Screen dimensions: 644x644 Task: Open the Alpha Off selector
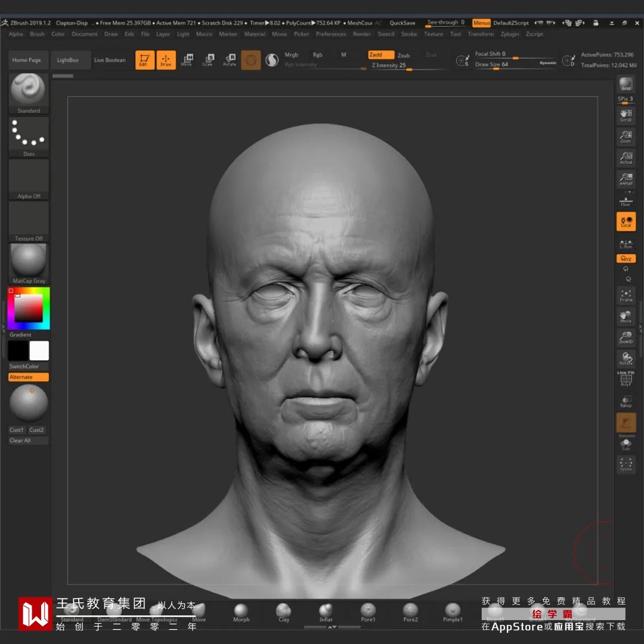tap(29, 179)
